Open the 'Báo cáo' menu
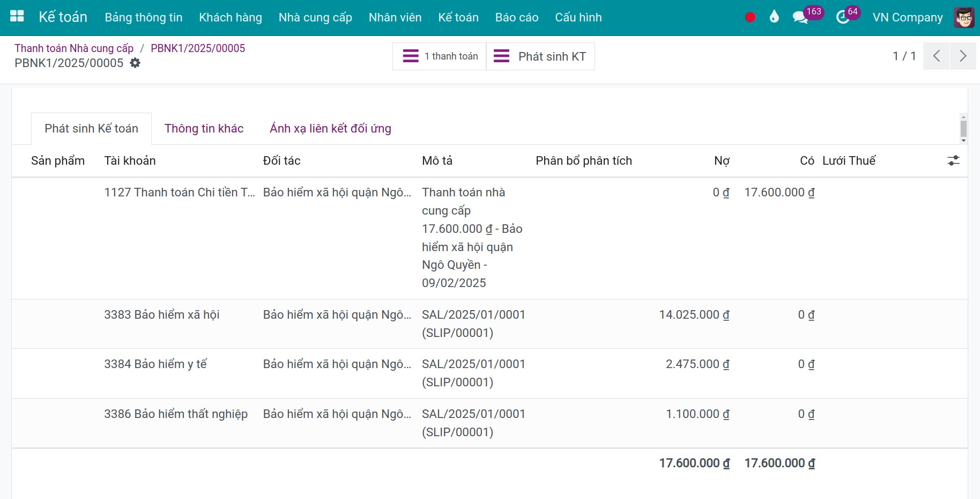 pyautogui.click(x=517, y=17)
